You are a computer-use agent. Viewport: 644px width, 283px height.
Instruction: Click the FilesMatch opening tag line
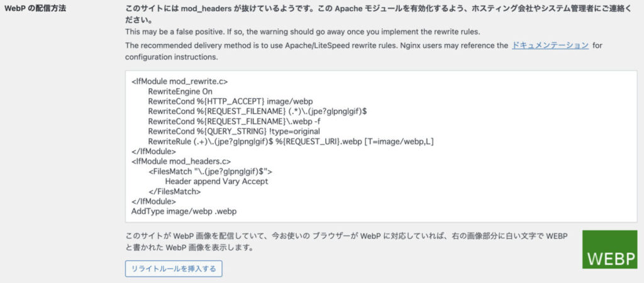point(210,171)
